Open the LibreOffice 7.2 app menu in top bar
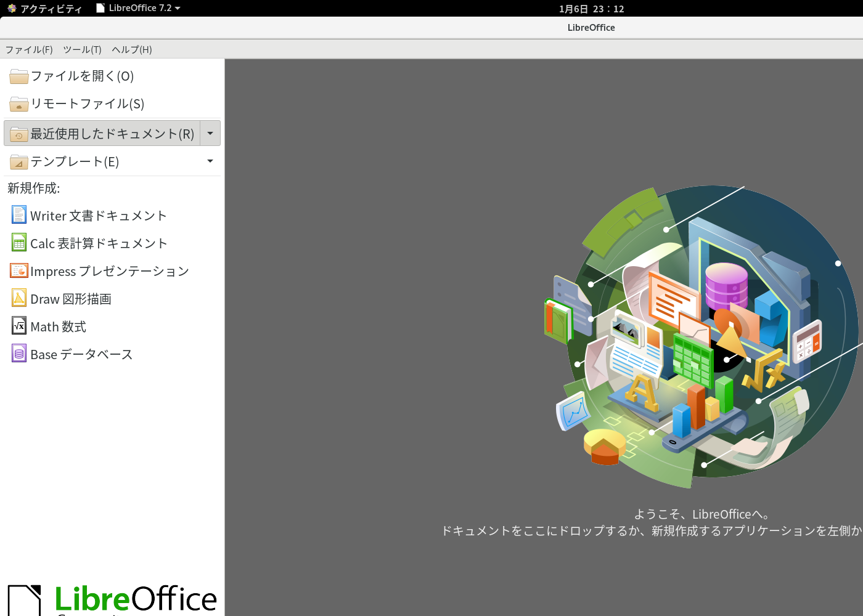Image resolution: width=863 pixels, height=616 pixels. coord(139,8)
